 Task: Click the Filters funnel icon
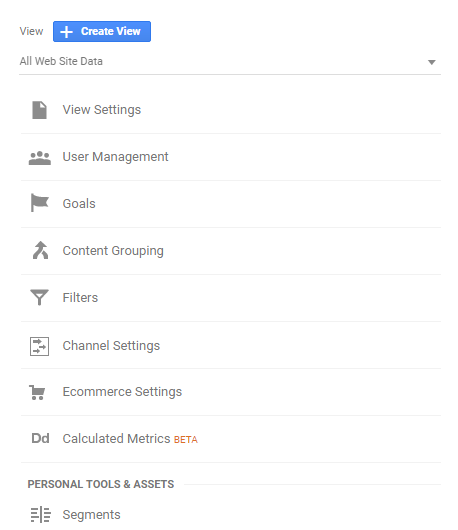pos(40,297)
